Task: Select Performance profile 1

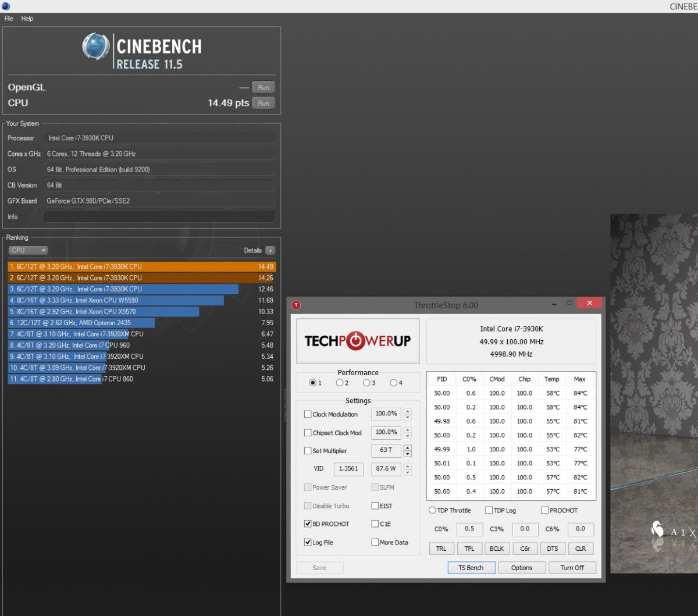Action: 313,383
